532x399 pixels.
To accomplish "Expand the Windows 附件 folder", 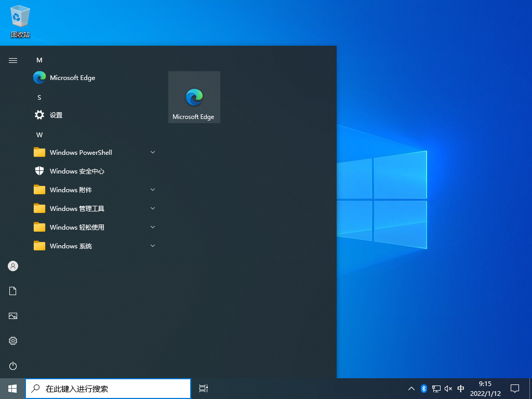I will pyautogui.click(x=152, y=190).
